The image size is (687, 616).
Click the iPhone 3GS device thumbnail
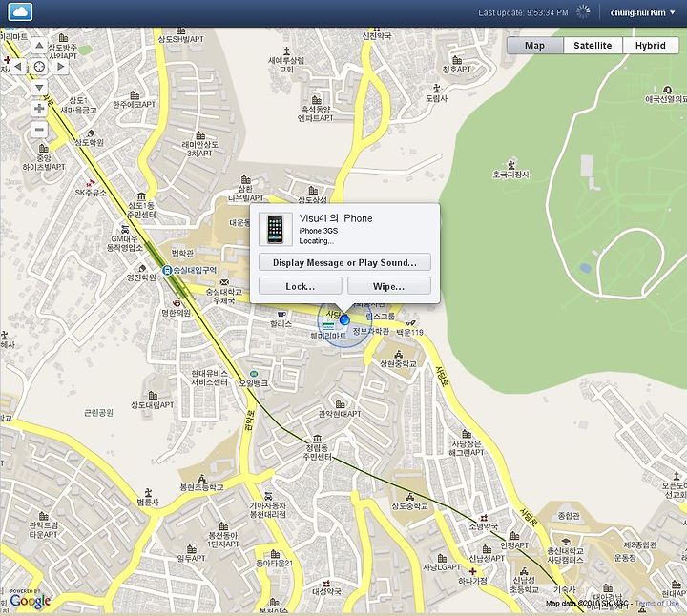(275, 229)
